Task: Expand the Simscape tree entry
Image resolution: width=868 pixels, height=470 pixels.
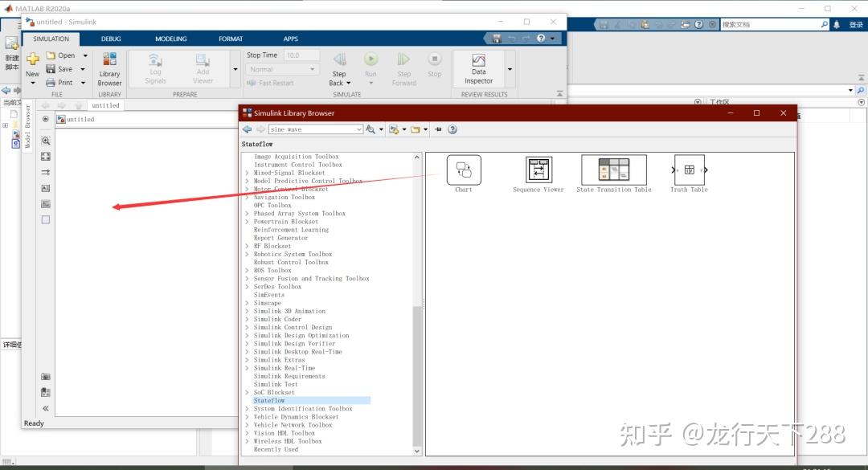Action: (x=247, y=303)
